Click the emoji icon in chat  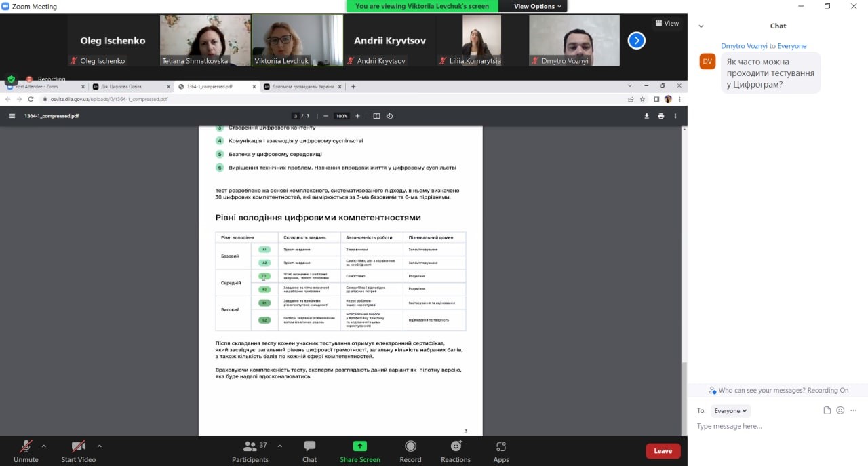(840, 410)
